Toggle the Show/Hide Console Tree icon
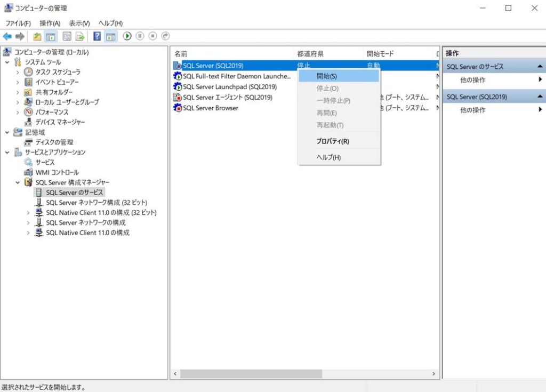The height and width of the screenshot is (392, 546). [x=51, y=36]
